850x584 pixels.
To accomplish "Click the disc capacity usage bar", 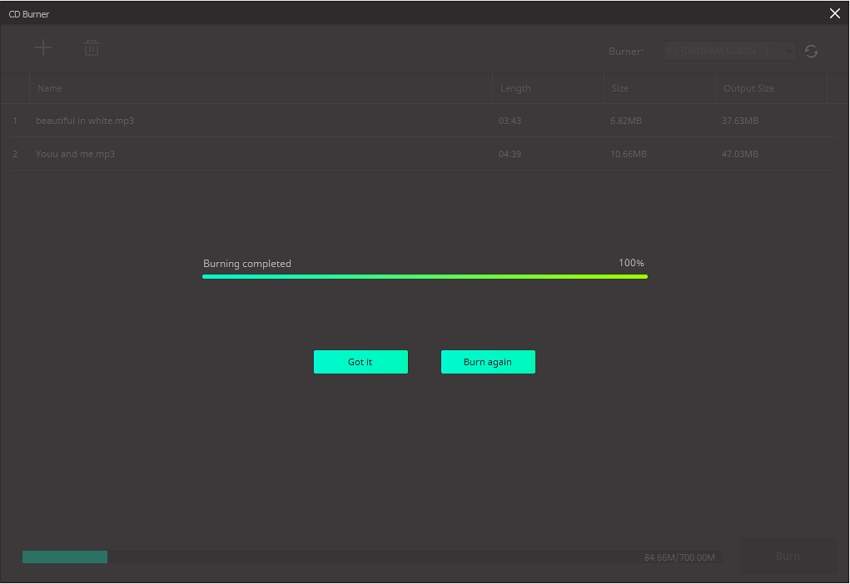I will click(x=330, y=557).
